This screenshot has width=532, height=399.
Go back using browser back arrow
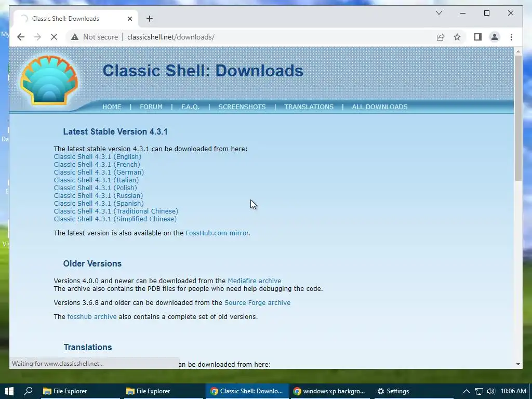tap(21, 37)
